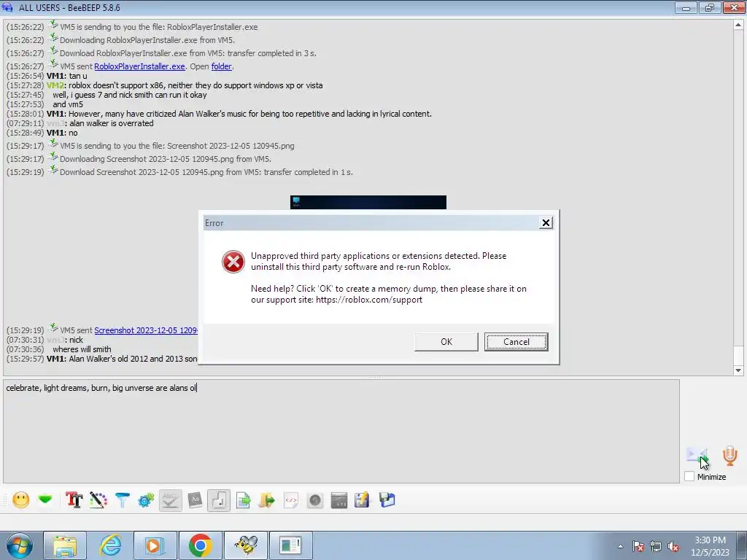Click the chat scrollbar up arrow
The width and height of the screenshot is (747, 560).
point(738,24)
